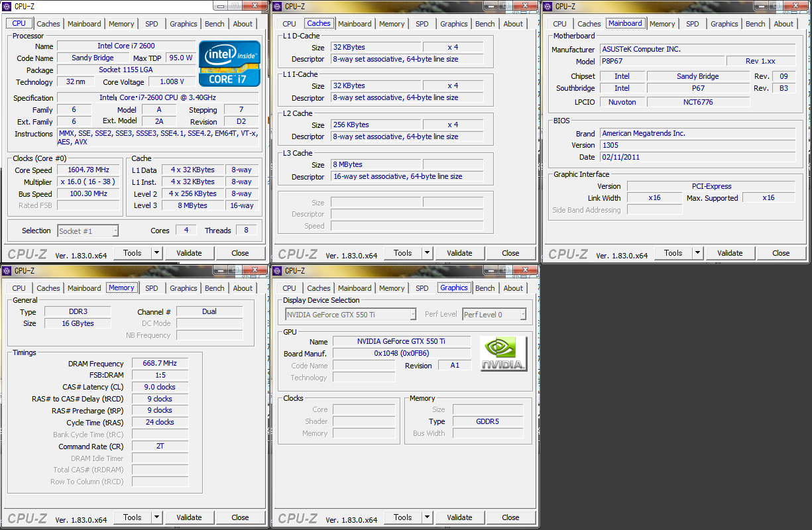Click Validate in the Graphics tab window

(x=459, y=517)
